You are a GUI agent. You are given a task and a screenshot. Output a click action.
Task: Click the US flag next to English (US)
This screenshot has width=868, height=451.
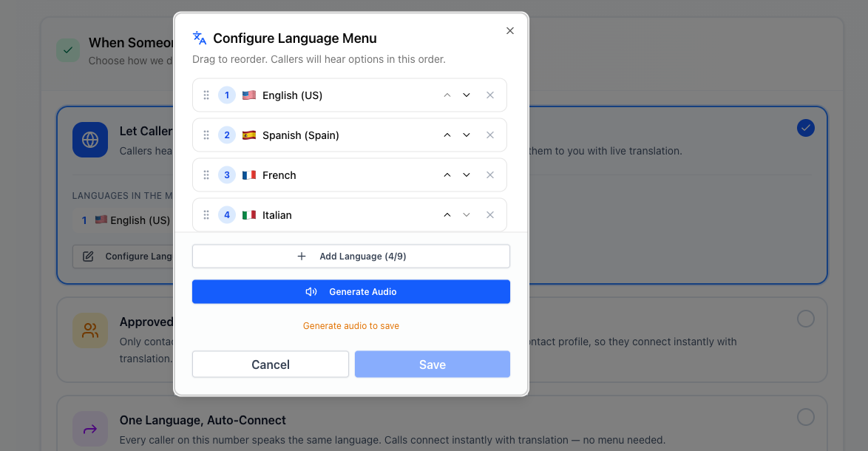[x=248, y=95]
